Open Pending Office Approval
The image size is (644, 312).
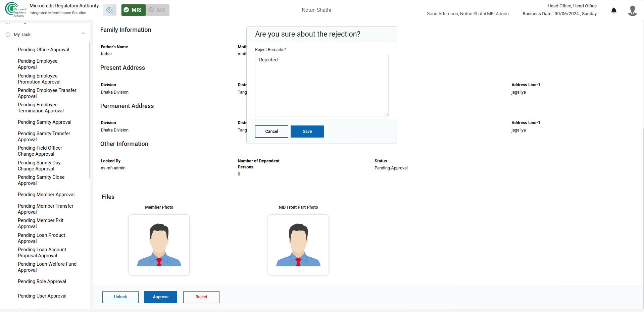pyautogui.click(x=43, y=50)
